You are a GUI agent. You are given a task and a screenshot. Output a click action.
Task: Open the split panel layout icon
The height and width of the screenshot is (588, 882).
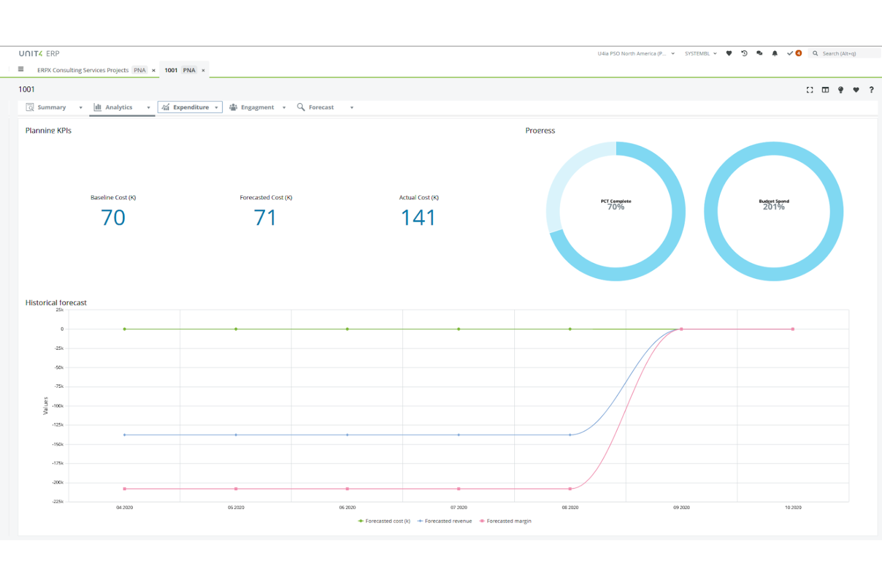tap(825, 89)
